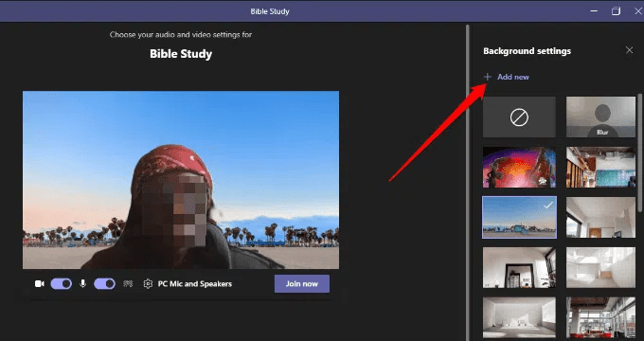The image size is (644, 341).
Task: Minimize the Bible Study window
Action: pos(594,10)
